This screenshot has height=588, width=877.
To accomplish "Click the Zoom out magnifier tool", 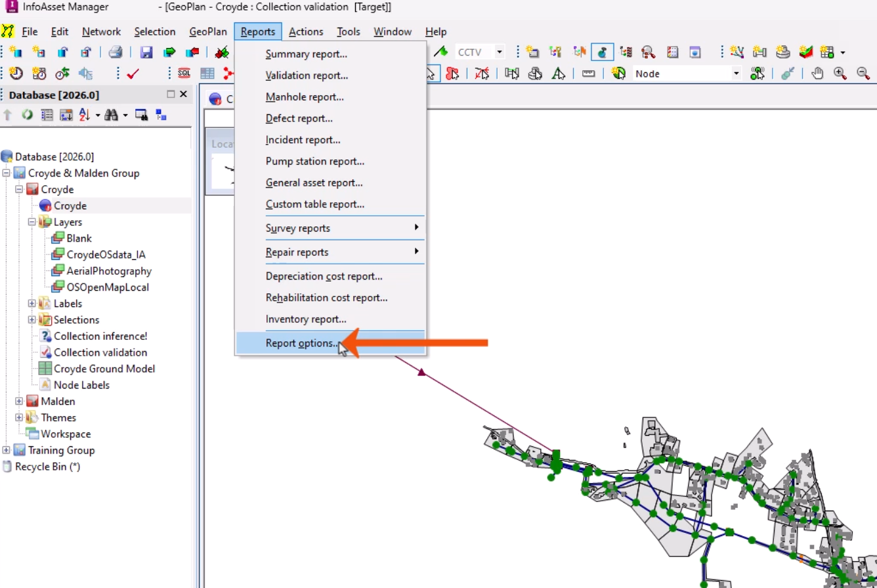I will 863,73.
